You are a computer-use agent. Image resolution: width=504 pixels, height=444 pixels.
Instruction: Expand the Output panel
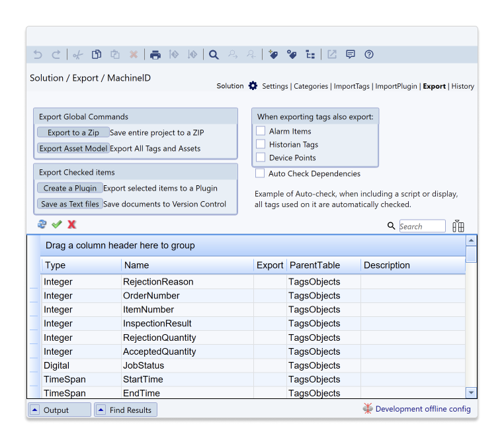tap(59, 410)
